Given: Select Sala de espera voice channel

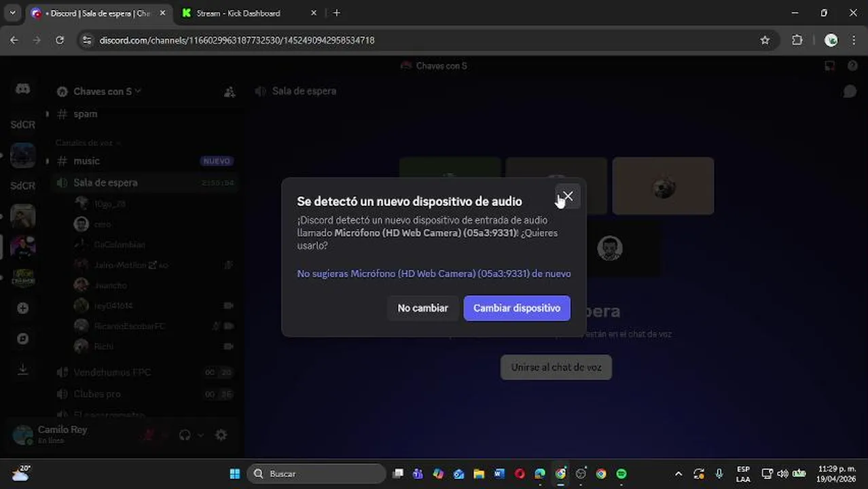Looking at the screenshot, I should (x=145, y=183).
